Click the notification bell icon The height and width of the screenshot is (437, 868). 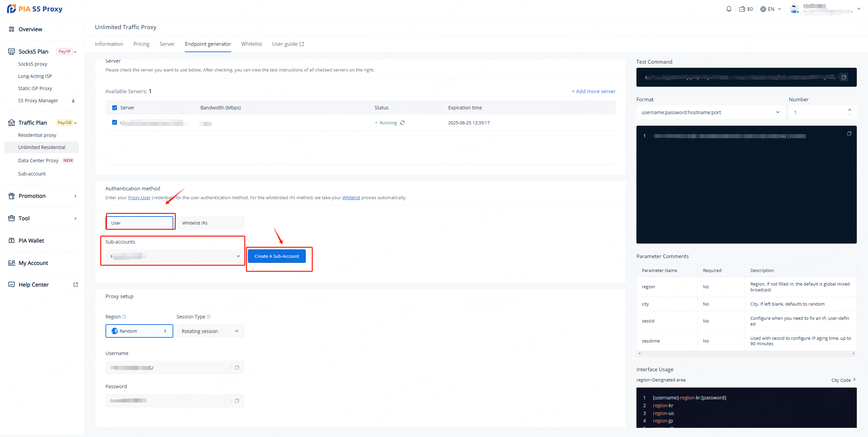tap(729, 9)
